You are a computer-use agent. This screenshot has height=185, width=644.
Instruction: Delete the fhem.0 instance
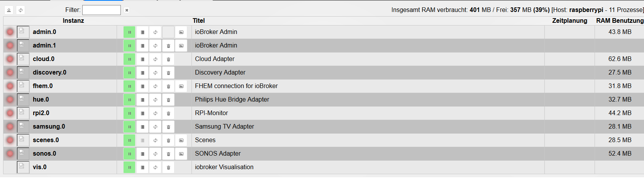[168, 86]
